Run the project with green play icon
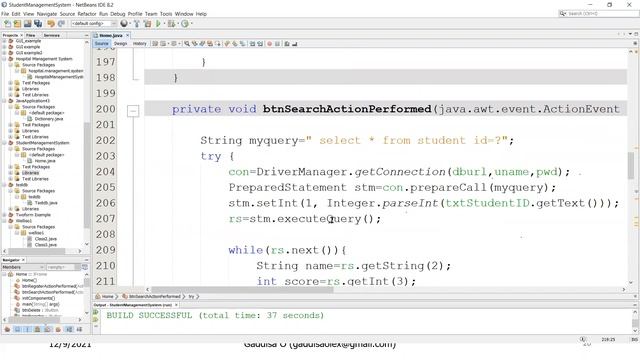 158,24
